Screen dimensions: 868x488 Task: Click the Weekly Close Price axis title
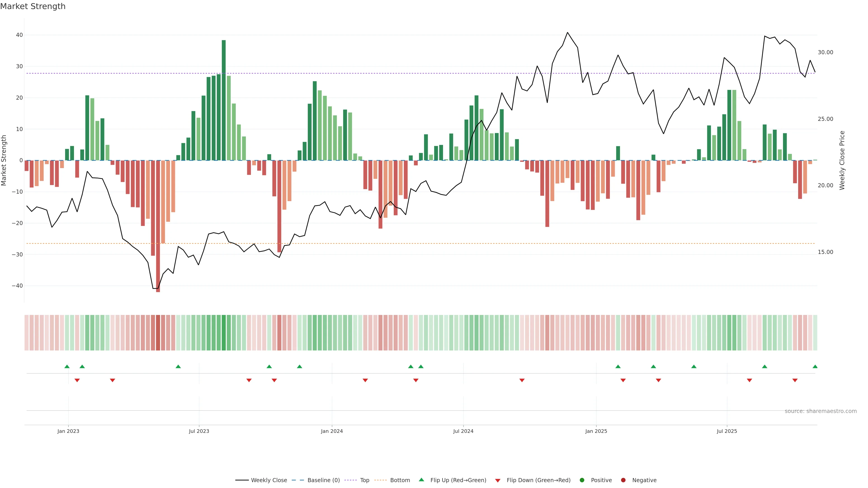[x=842, y=160]
